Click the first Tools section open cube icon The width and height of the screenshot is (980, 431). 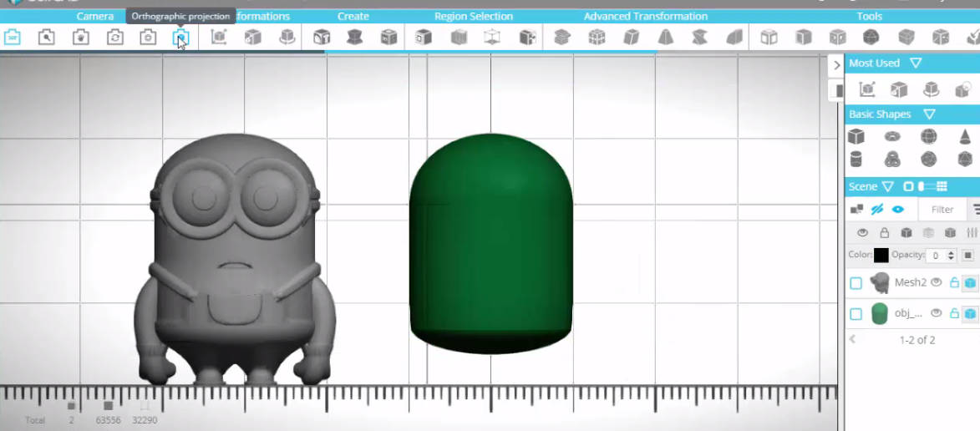[769, 38]
